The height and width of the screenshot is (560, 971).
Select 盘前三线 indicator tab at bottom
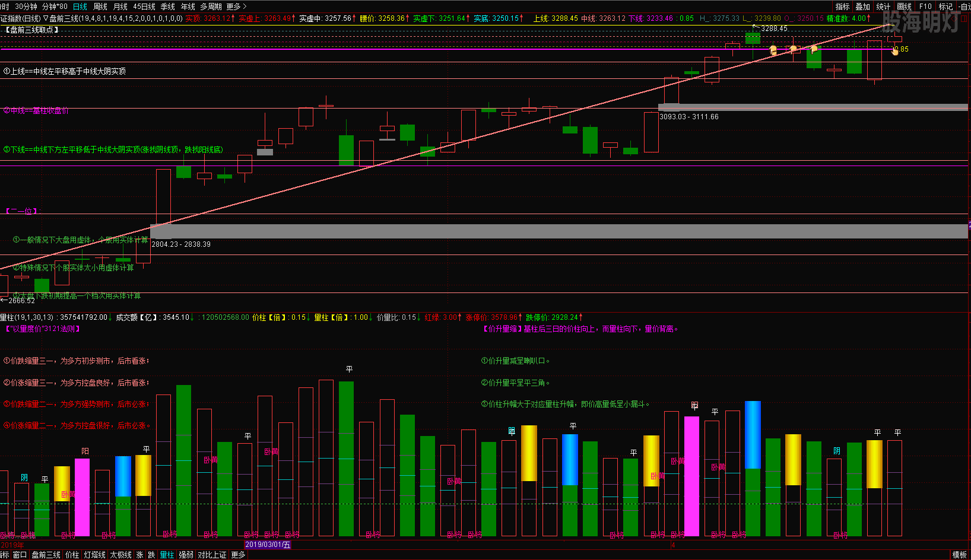[x=46, y=555]
